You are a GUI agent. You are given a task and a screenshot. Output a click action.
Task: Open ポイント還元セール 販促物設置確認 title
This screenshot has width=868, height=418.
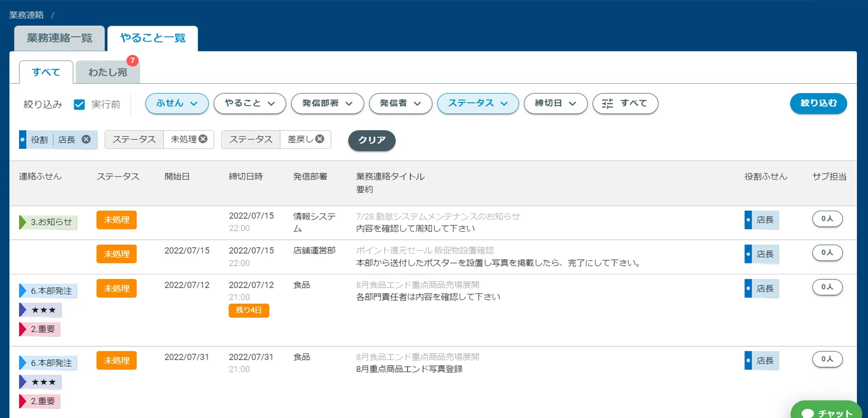pos(425,250)
